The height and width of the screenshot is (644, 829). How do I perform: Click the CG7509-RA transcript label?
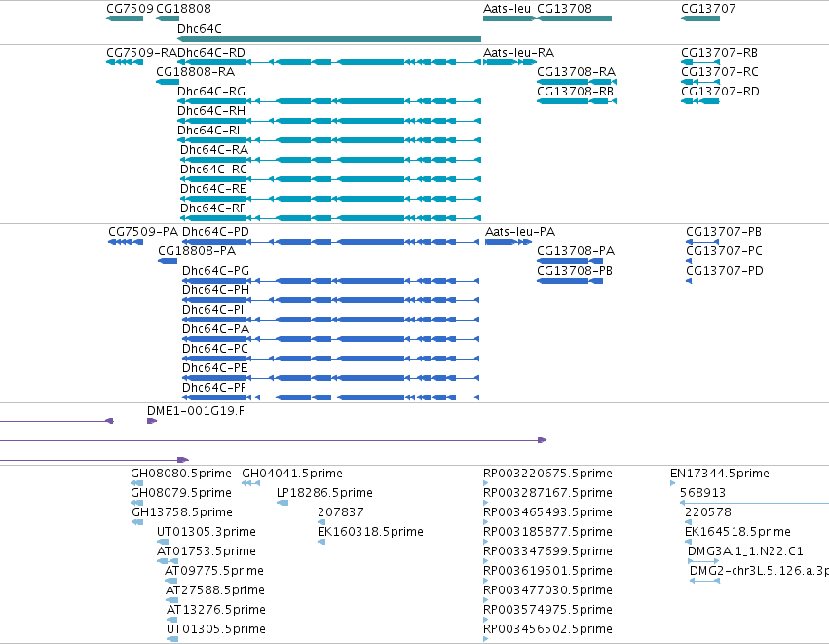(x=141, y=53)
